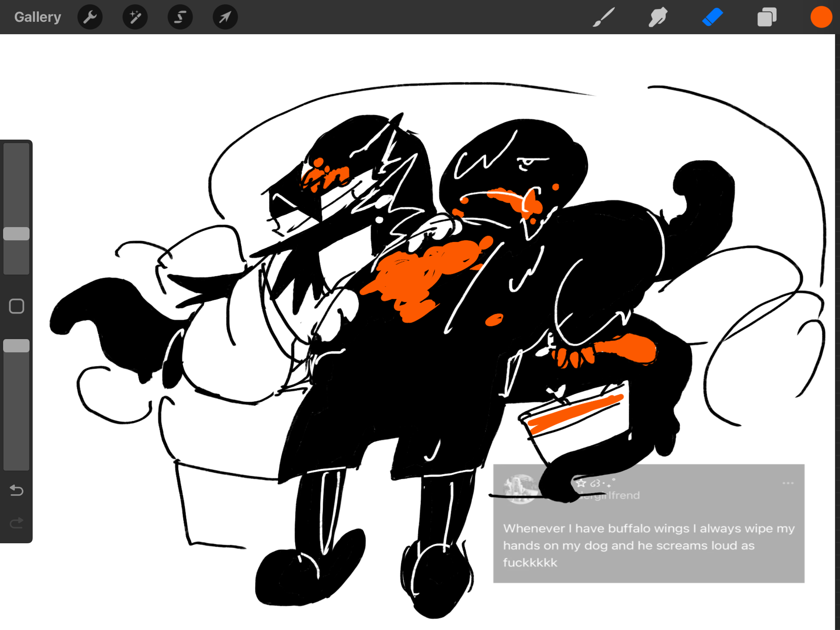Redo using the sidebar redo arrow
Screen dimensions: 840x630
pos(16,523)
